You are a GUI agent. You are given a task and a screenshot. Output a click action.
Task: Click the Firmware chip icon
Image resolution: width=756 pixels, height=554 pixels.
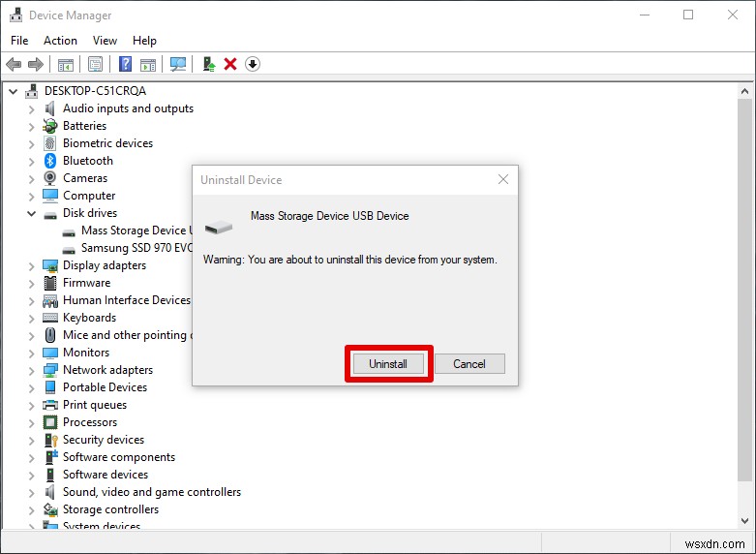click(50, 283)
